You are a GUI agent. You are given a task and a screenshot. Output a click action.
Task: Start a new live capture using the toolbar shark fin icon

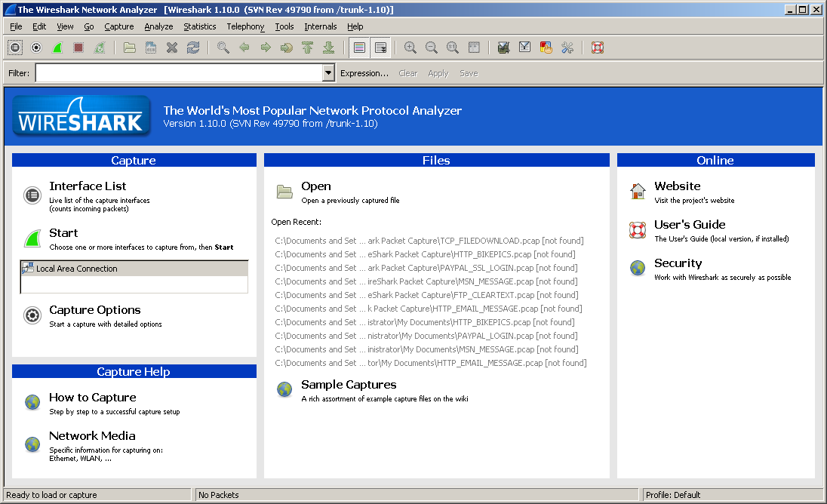tap(57, 48)
